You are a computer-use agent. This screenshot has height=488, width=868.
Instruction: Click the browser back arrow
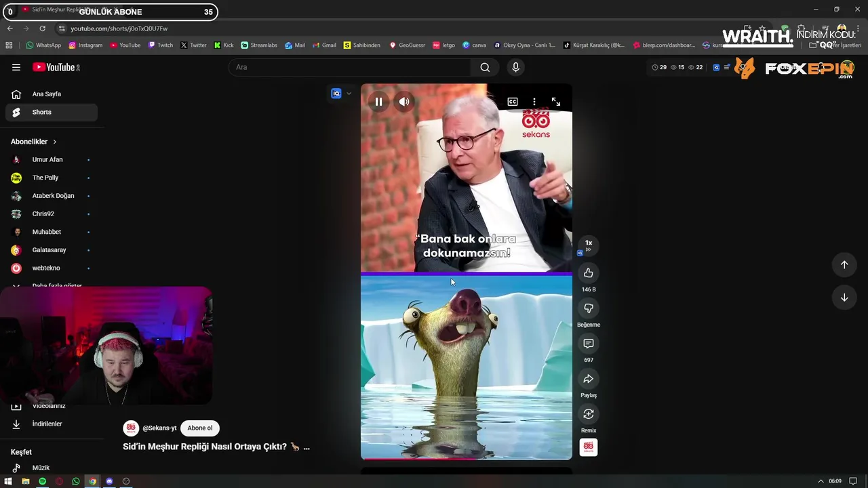pos(10,28)
